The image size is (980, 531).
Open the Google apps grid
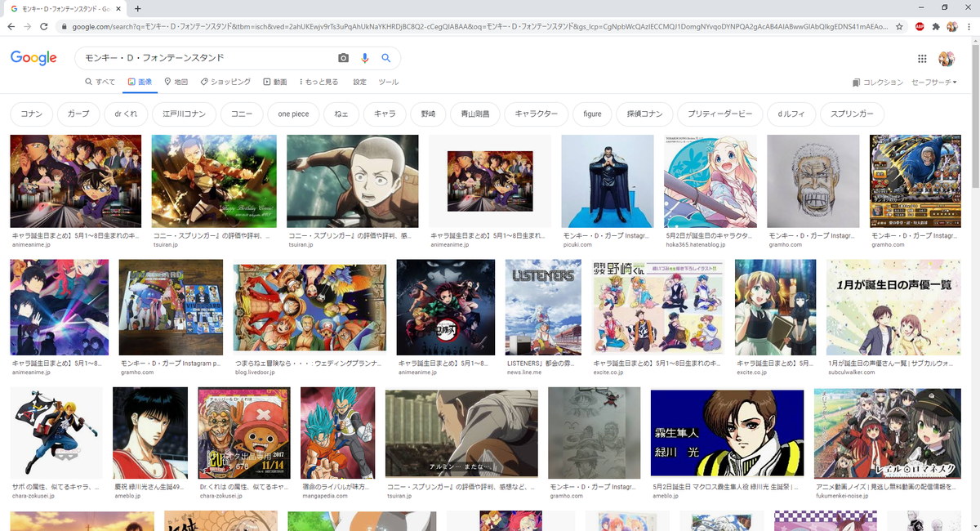922,59
